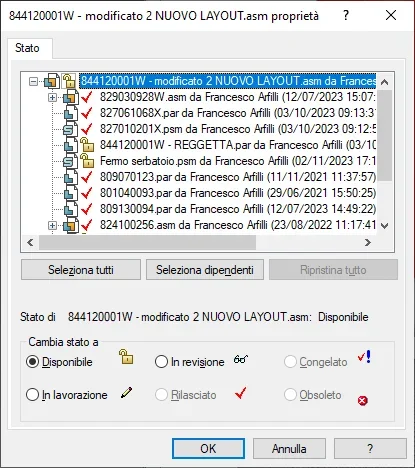Image resolution: width=415 pixels, height=468 pixels.
Task: Select the 809070123.par row text
Action: pyautogui.click(x=237, y=177)
